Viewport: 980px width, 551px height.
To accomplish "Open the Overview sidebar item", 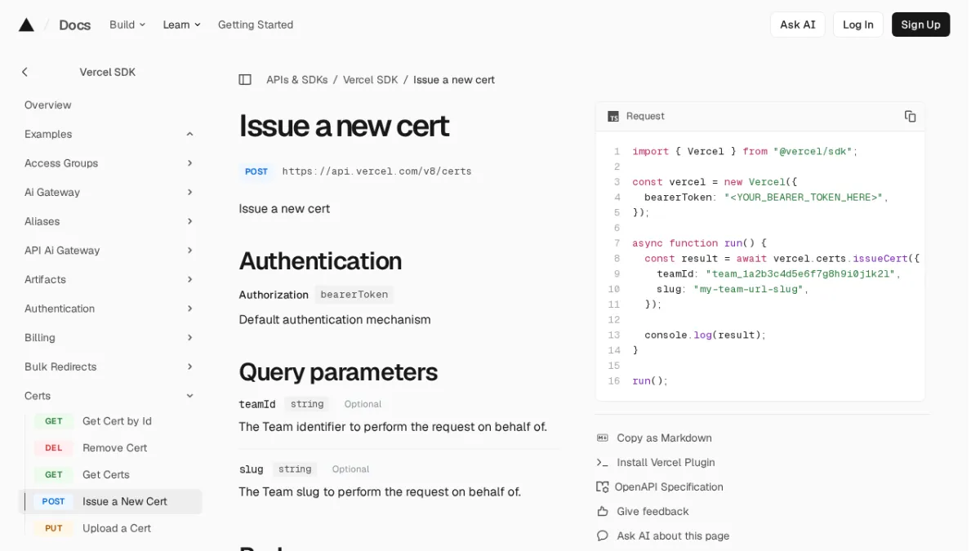I will coord(48,105).
